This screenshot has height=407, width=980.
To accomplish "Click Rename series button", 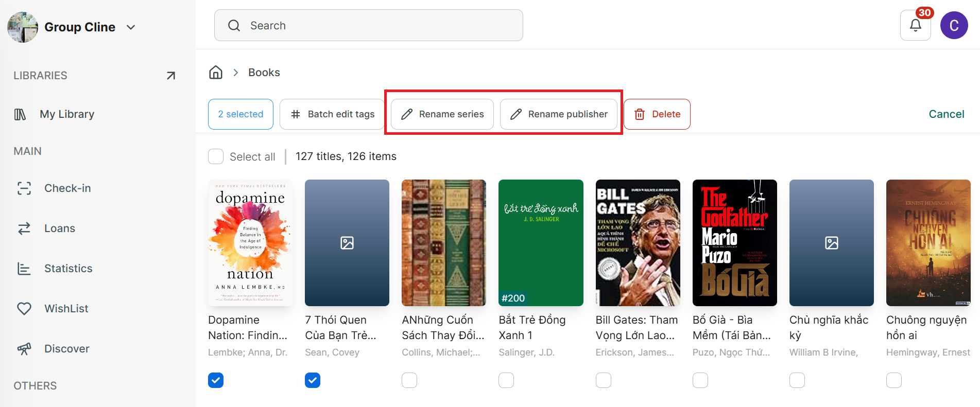I will [x=442, y=114].
